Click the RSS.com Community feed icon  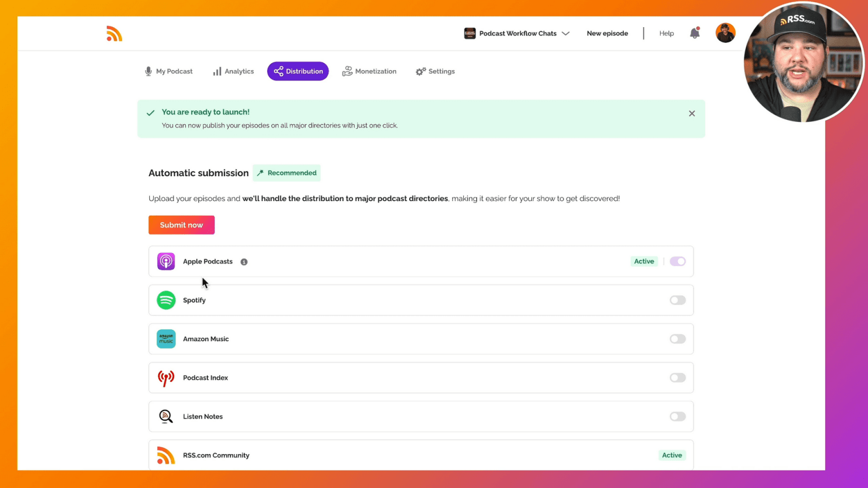(166, 455)
